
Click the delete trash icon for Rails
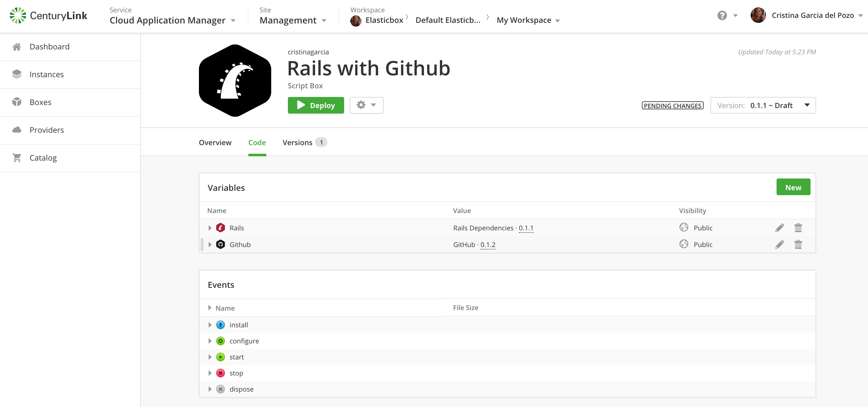[x=798, y=228]
